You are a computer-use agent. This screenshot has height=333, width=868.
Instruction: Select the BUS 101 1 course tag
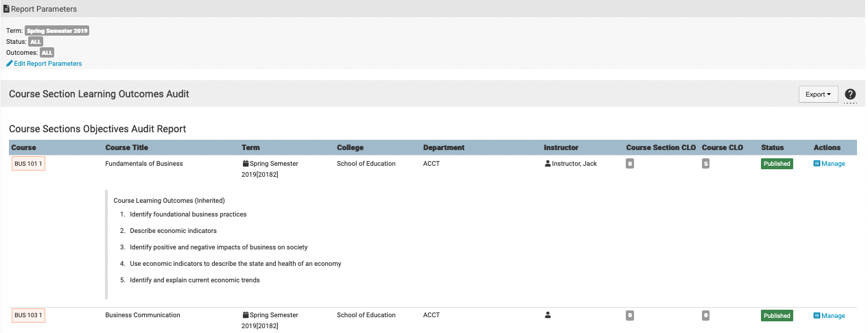pos(28,164)
